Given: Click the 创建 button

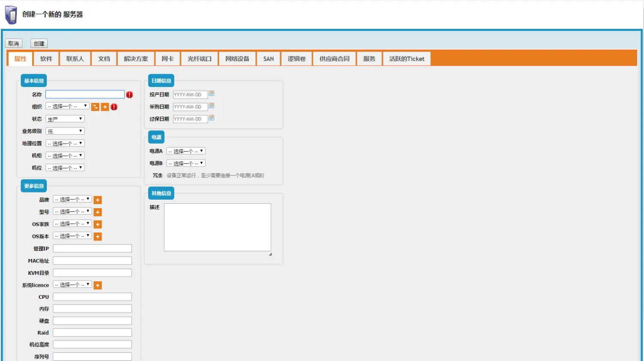Looking at the screenshot, I should tap(39, 43).
